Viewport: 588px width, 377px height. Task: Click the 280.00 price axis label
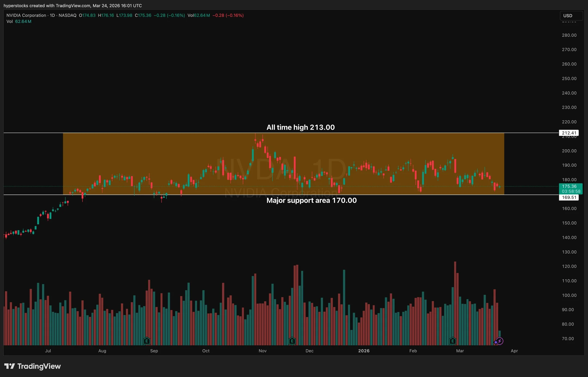[x=569, y=35]
